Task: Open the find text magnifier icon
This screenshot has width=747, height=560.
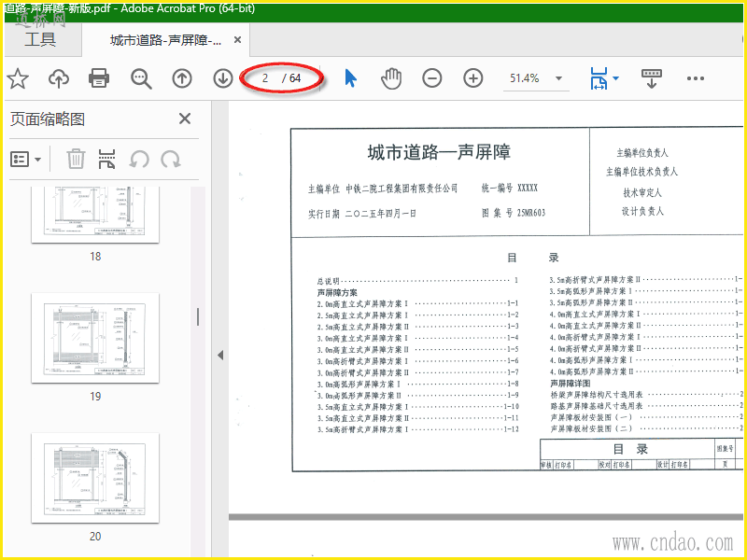Action: click(x=141, y=78)
